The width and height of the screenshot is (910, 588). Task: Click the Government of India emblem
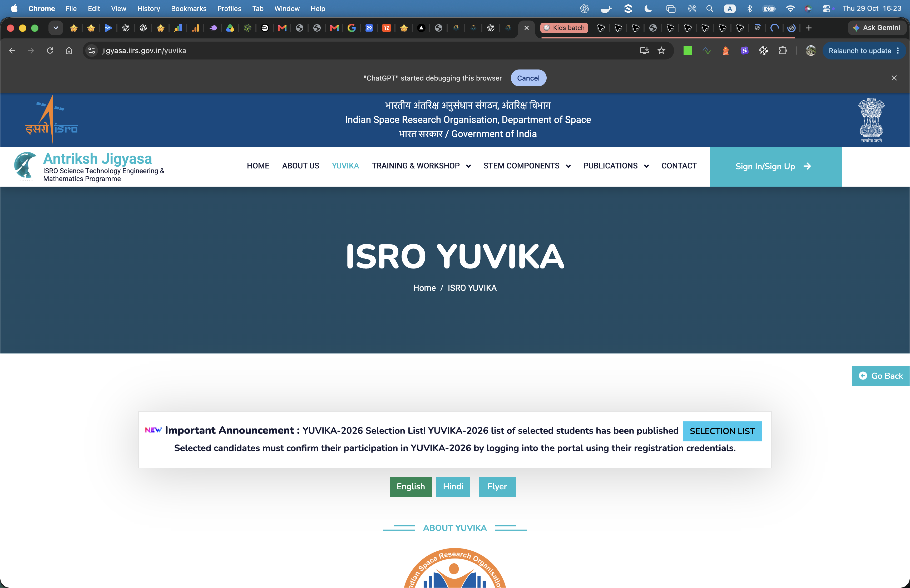(x=872, y=120)
